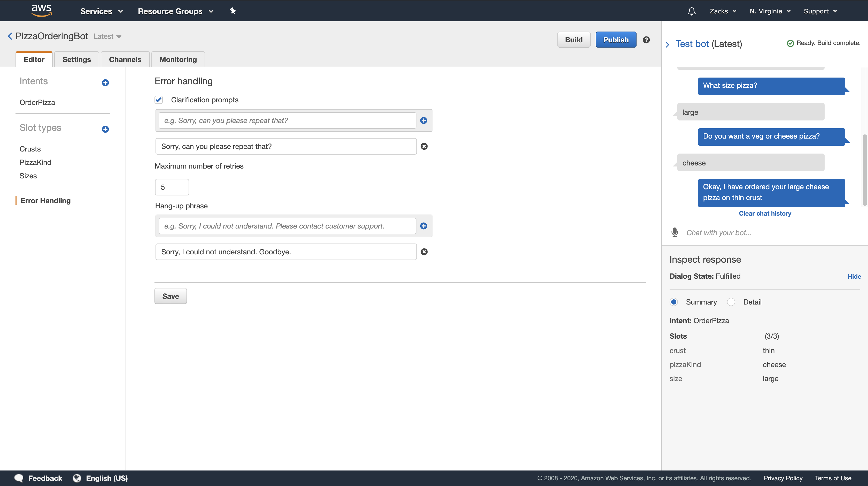Image resolution: width=868 pixels, height=486 pixels.
Task: Switch to the Channels tab
Action: 125,60
